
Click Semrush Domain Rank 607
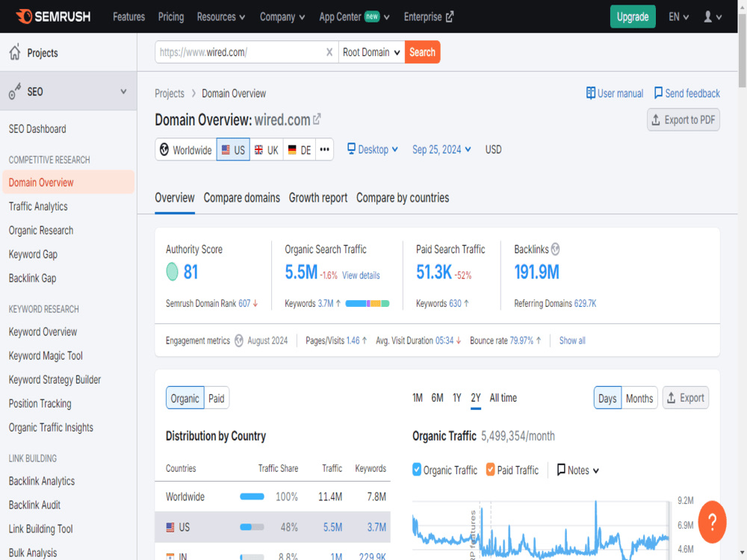click(244, 303)
